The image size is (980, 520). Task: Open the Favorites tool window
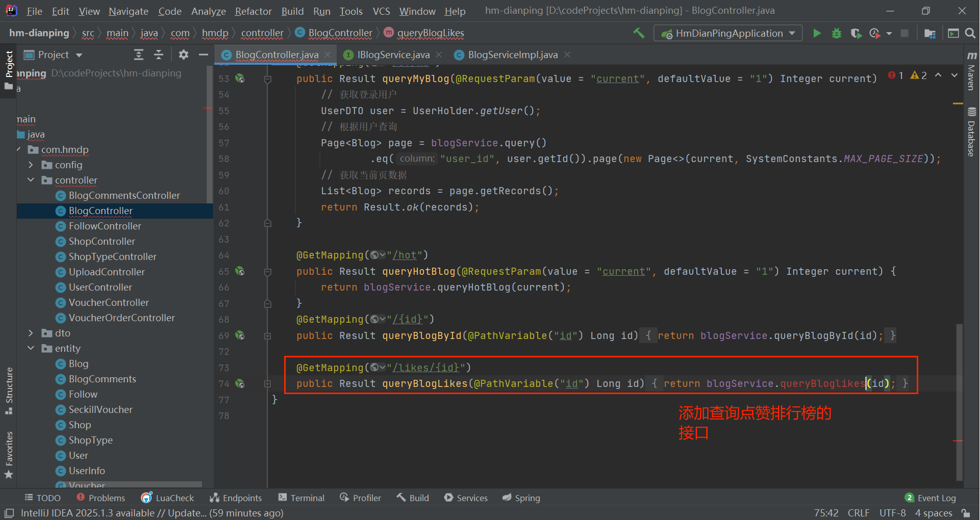point(9,455)
